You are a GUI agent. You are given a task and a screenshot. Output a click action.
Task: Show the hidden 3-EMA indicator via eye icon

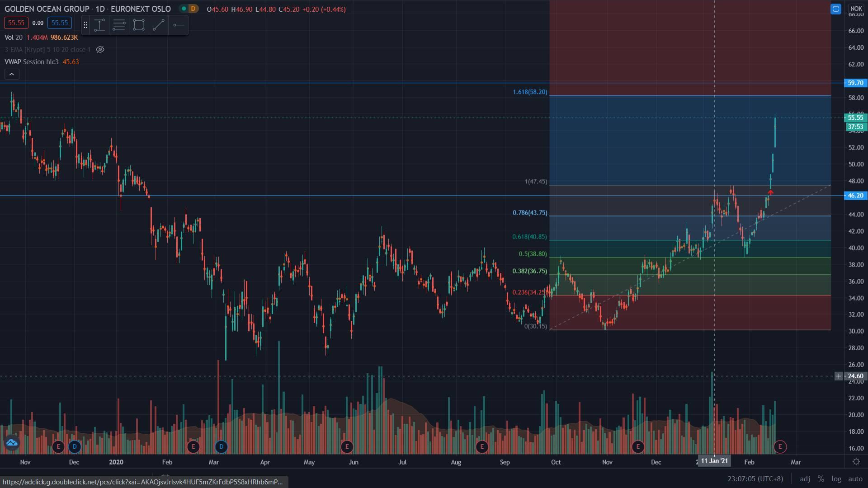point(100,49)
